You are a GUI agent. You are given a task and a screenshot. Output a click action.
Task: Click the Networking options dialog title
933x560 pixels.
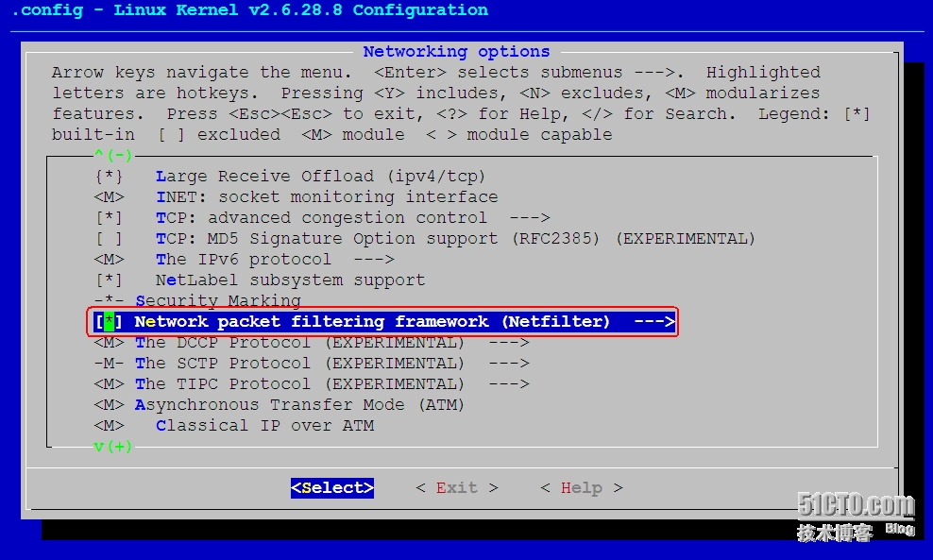coord(456,52)
